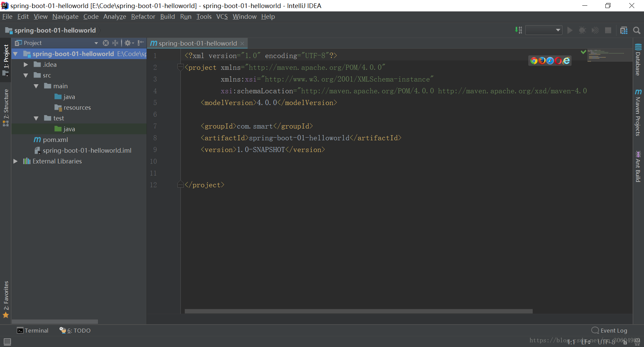Expand External Libraries node
The width and height of the screenshot is (644, 347).
point(15,161)
